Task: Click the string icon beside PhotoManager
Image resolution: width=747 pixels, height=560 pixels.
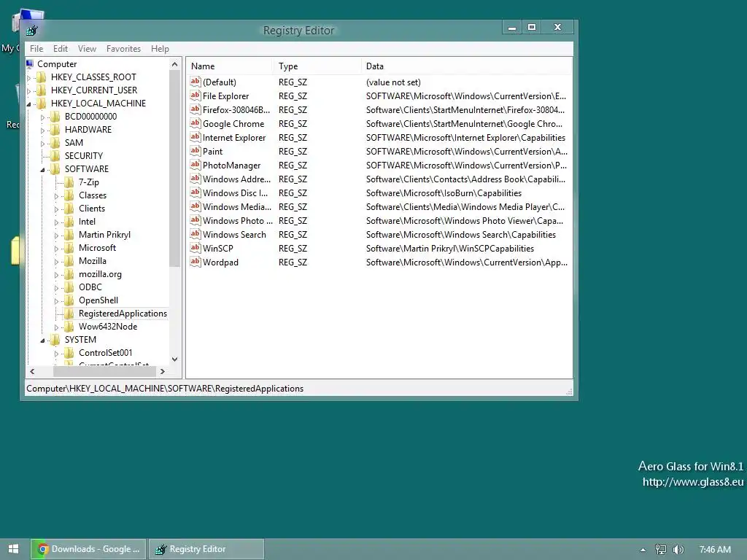Action: [x=196, y=165]
